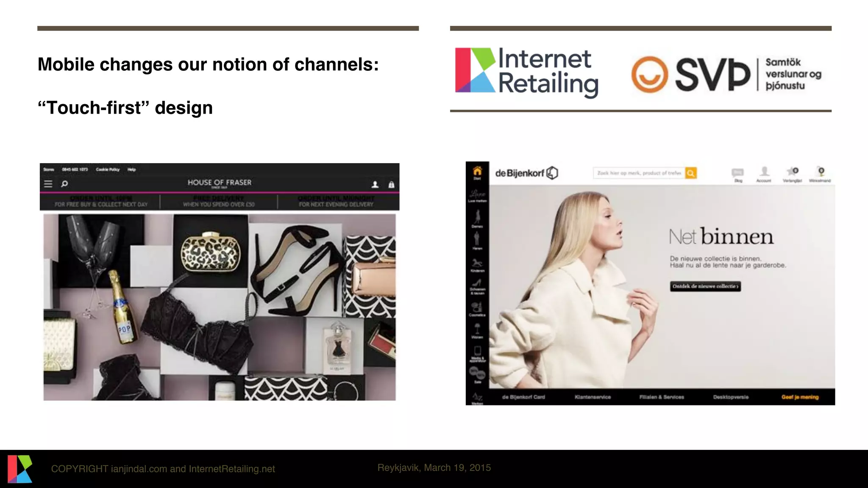Select the Kinderen rocking horse icon
The height and width of the screenshot is (488, 868).
point(477,265)
